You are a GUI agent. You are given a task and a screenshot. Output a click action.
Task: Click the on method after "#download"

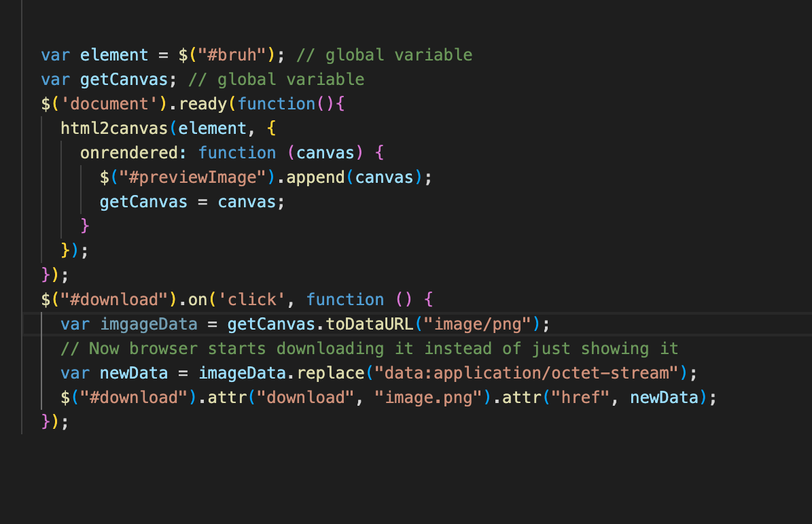[x=202, y=300]
